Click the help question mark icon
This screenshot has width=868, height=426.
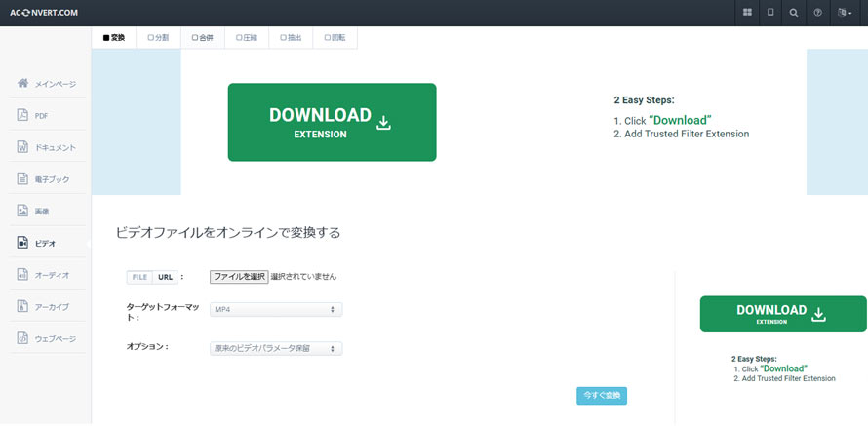(817, 13)
